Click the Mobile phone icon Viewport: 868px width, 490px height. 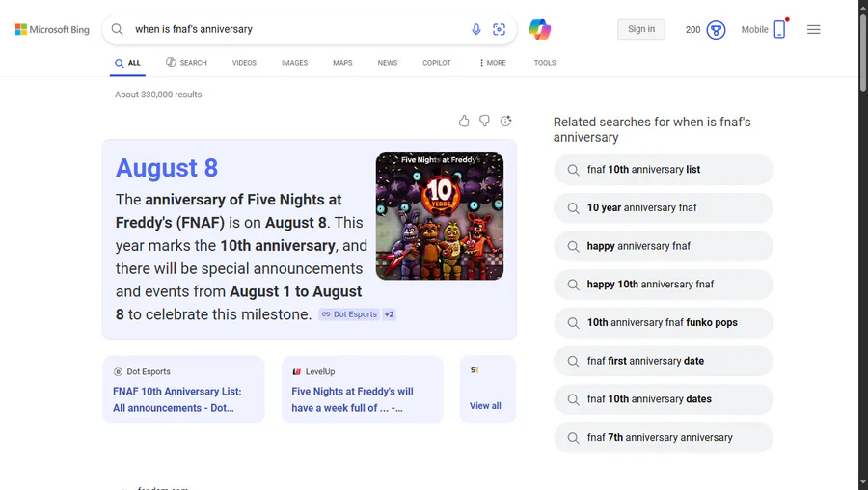[779, 29]
